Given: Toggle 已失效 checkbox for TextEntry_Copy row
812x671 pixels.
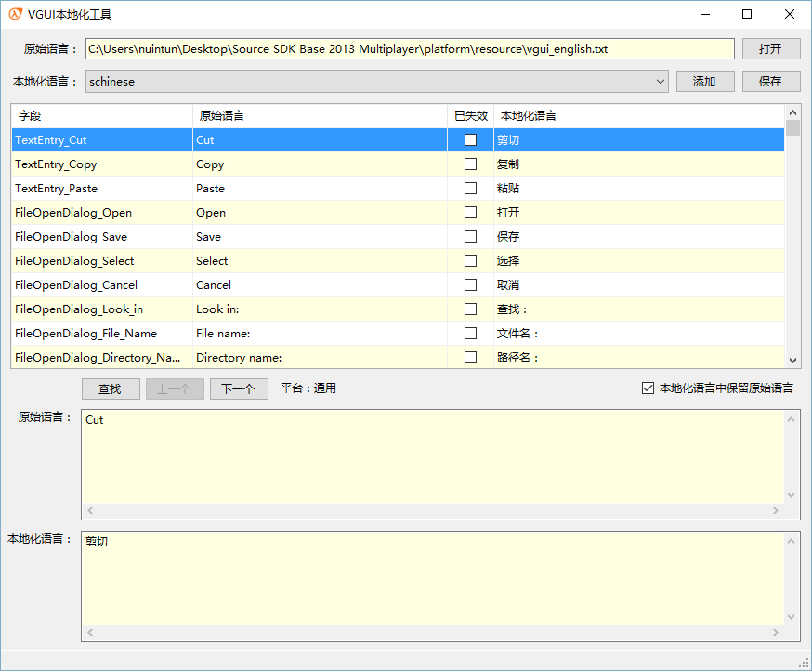Looking at the screenshot, I should (x=470, y=164).
